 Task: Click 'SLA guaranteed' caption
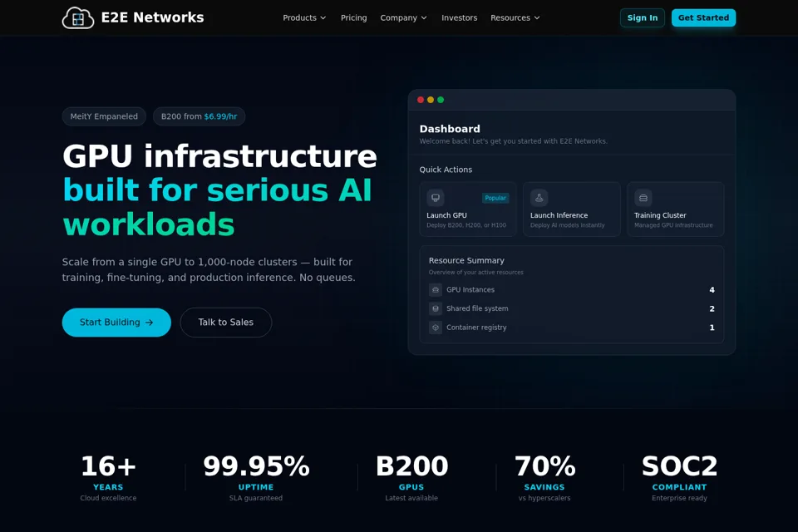click(255, 498)
